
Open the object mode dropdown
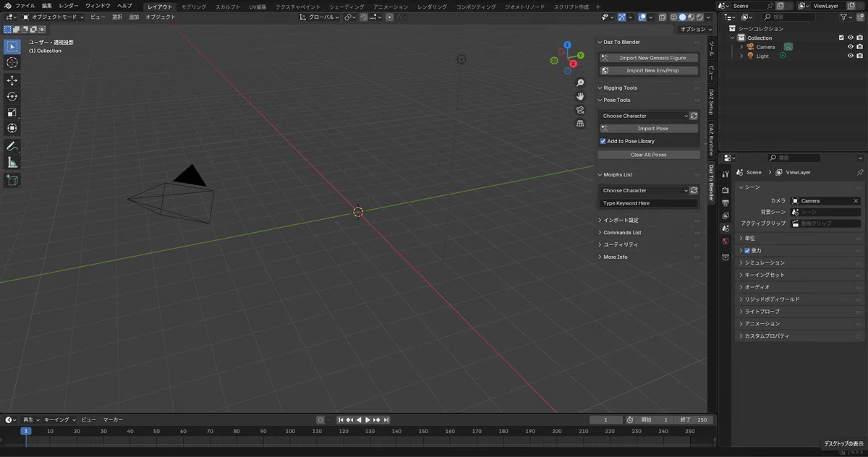[x=53, y=17]
